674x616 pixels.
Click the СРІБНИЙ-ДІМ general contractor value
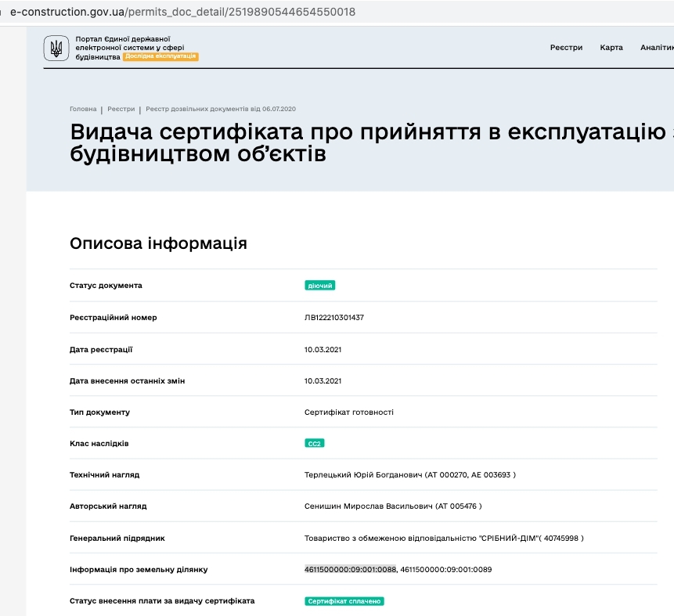click(444, 539)
